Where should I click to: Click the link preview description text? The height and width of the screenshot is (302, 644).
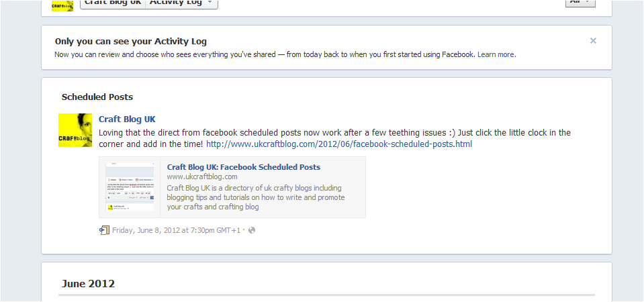[255, 197]
